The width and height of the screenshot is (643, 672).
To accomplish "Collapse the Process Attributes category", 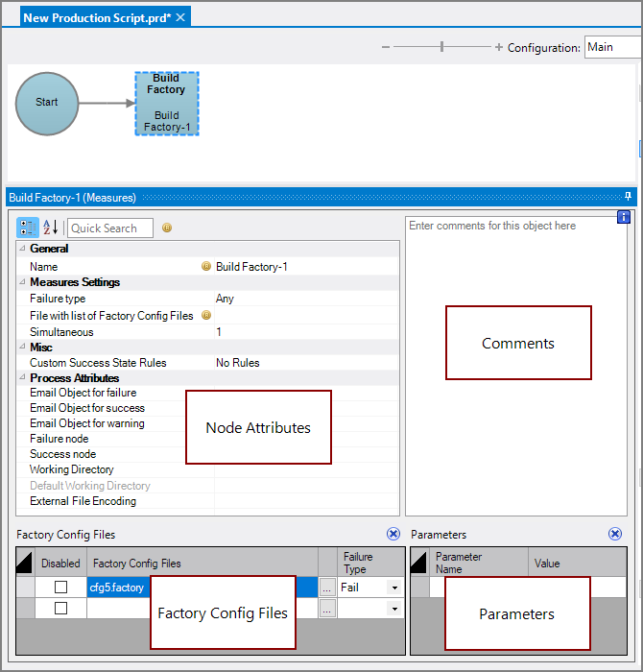I will coord(22,377).
